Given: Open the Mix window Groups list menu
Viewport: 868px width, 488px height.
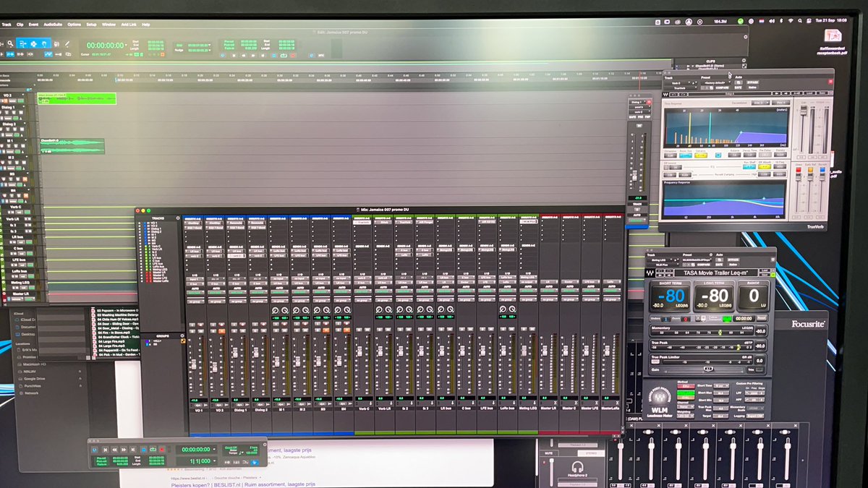Looking at the screenshot, I should (182, 335).
